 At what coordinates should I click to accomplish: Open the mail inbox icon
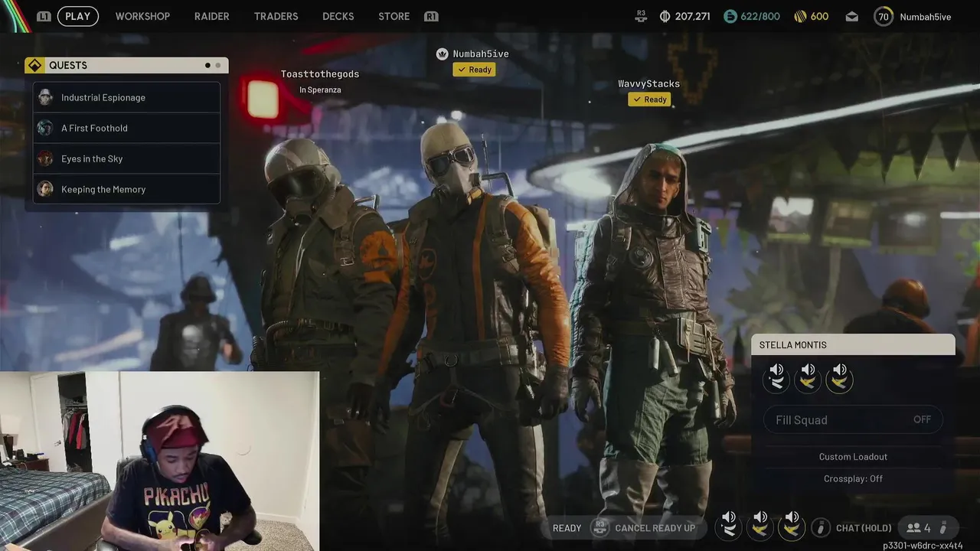[x=852, y=17]
